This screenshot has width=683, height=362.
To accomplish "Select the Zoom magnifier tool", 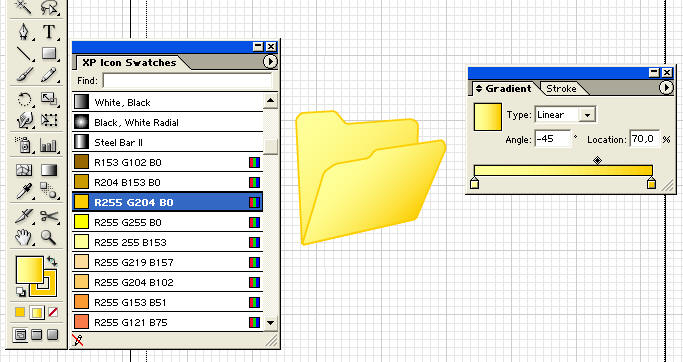I will click(x=49, y=237).
